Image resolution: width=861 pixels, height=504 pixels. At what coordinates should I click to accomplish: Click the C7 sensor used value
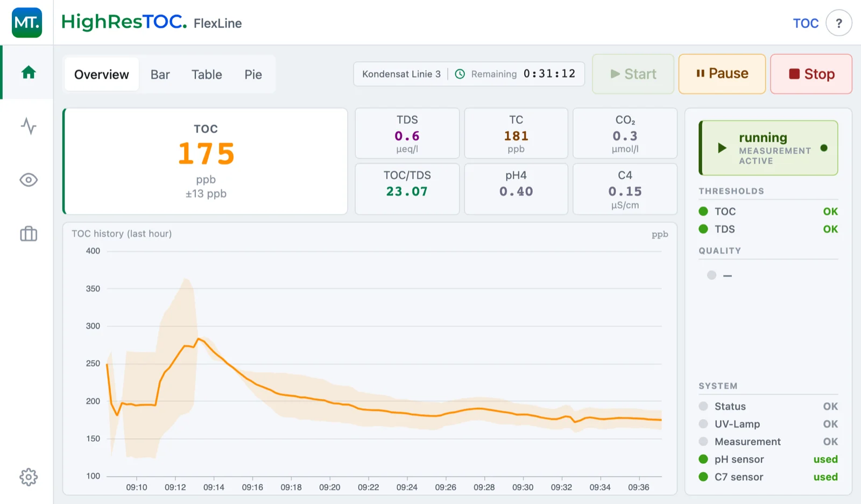click(825, 477)
